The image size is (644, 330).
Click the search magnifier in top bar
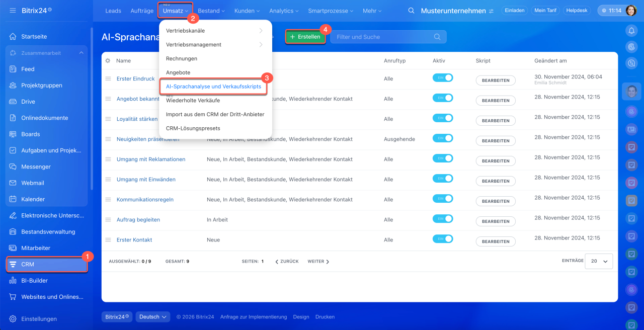tap(412, 11)
